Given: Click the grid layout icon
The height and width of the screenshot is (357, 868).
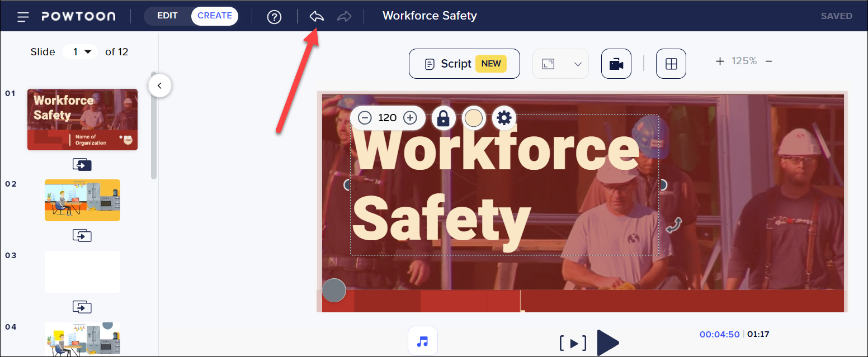Looking at the screenshot, I should [x=671, y=63].
